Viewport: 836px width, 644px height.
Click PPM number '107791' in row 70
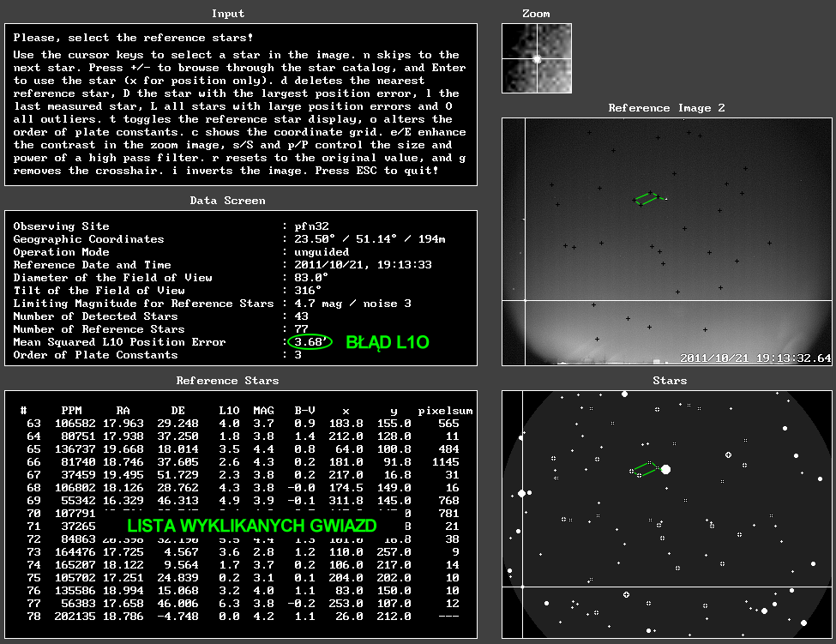[75, 514]
